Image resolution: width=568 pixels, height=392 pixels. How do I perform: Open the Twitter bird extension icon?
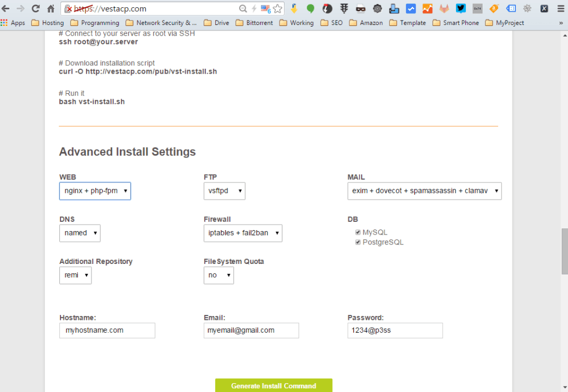tap(461, 8)
